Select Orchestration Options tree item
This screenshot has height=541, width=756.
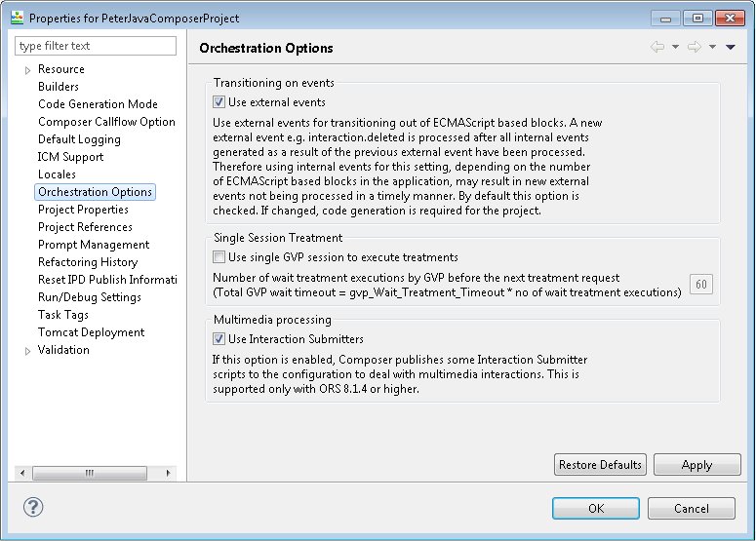[x=95, y=192]
